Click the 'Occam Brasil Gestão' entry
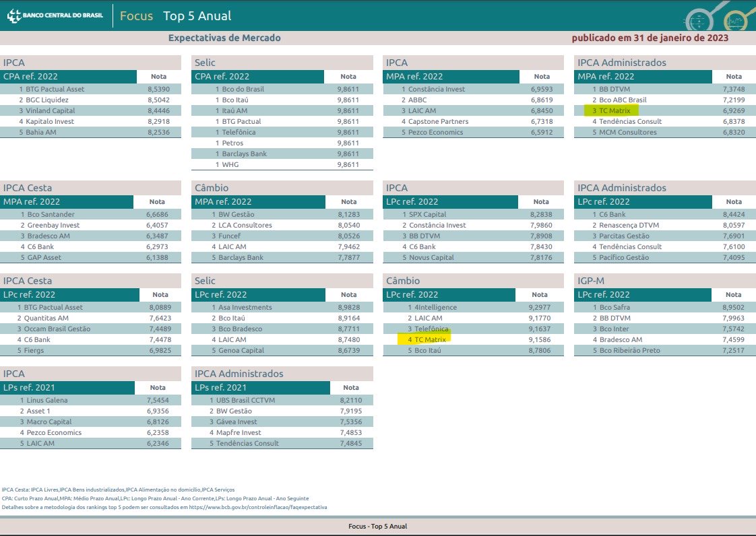 tap(57, 329)
